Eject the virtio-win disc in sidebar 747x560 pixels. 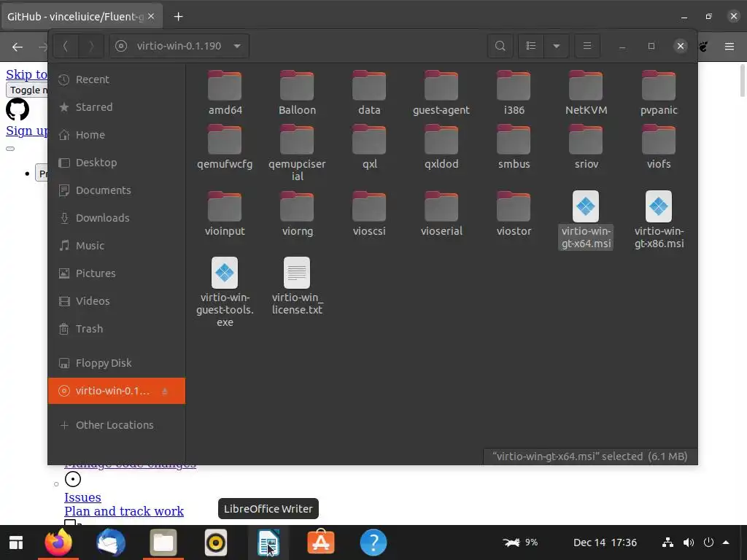tap(165, 391)
